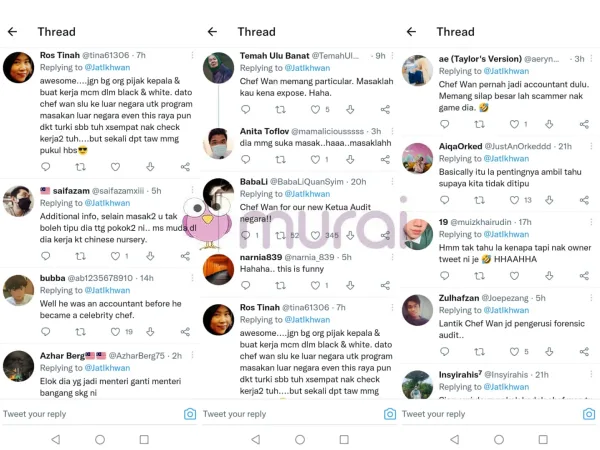Go back from the left Thread screen
The height and width of the screenshot is (450, 600).
click(13, 31)
